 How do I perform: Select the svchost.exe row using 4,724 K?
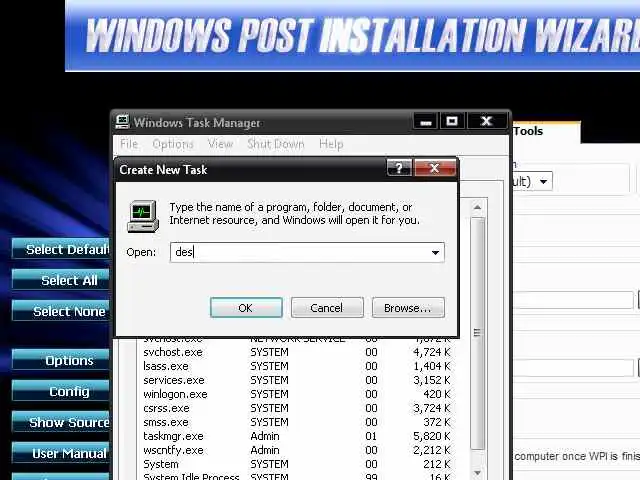pos(297,352)
